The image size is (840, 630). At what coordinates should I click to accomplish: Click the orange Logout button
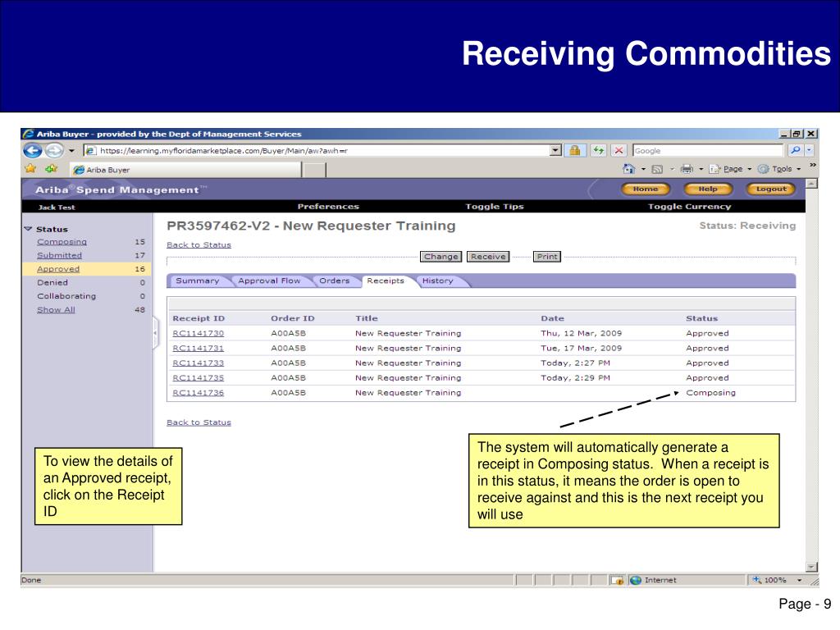[771, 189]
